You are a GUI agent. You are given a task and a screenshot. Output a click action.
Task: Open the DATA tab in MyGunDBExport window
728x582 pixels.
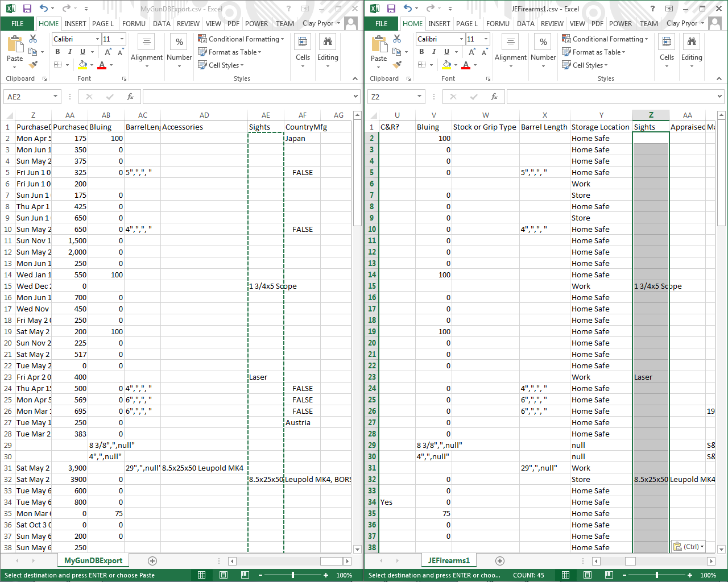click(x=162, y=24)
